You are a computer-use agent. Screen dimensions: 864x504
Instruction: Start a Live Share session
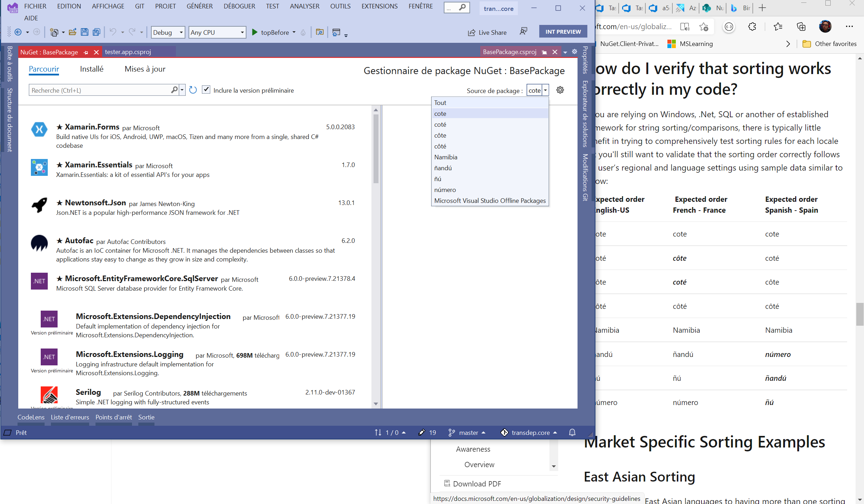pos(488,32)
